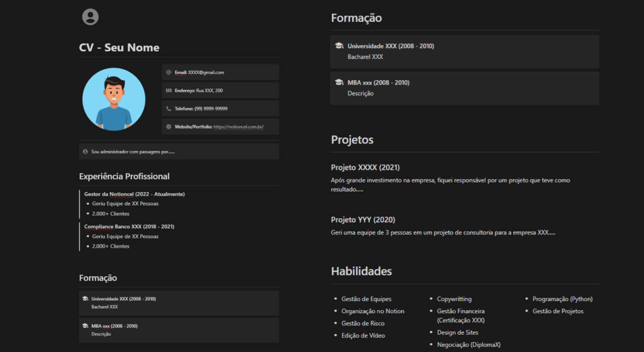Click the Habilidades heading

(361, 271)
